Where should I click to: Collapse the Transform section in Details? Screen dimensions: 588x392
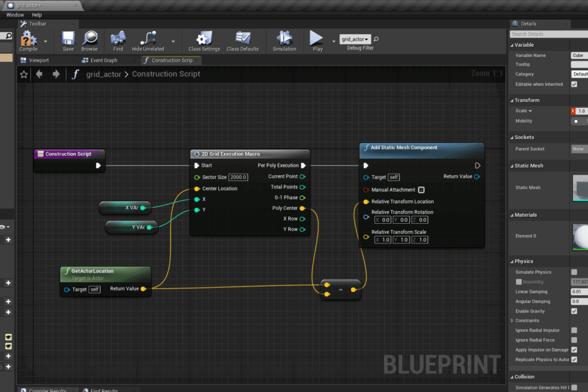point(512,101)
